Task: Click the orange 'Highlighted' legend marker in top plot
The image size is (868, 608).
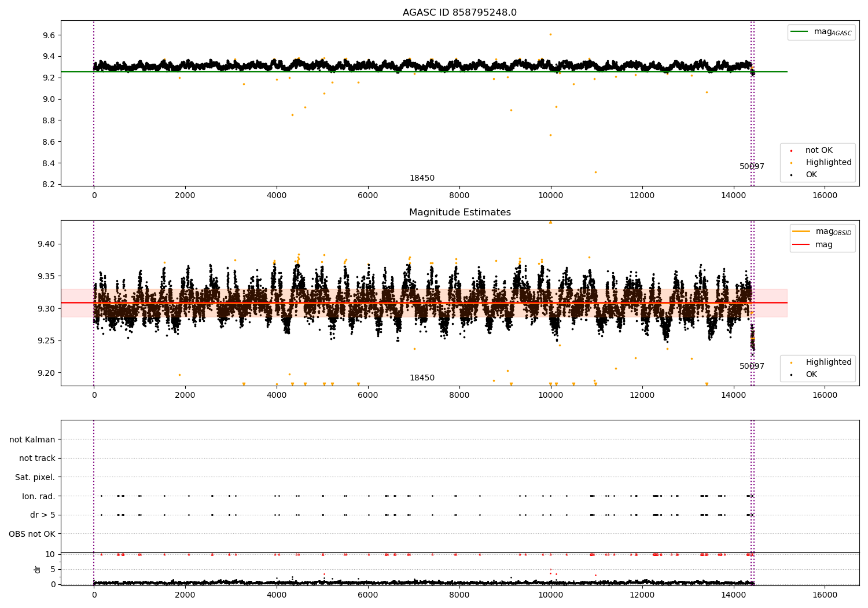Action: (x=791, y=163)
